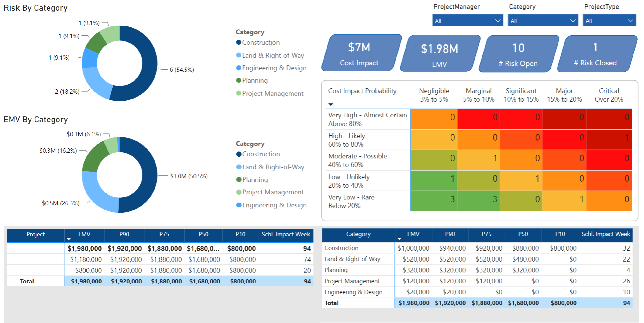Sort Project table by P75 column header
Screen dimensions: 644x323
[x=164, y=234]
